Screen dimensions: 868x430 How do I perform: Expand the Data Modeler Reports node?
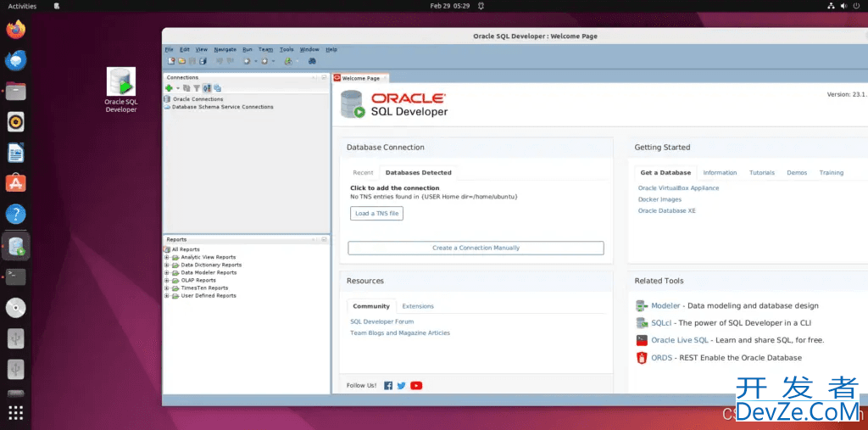click(x=167, y=272)
